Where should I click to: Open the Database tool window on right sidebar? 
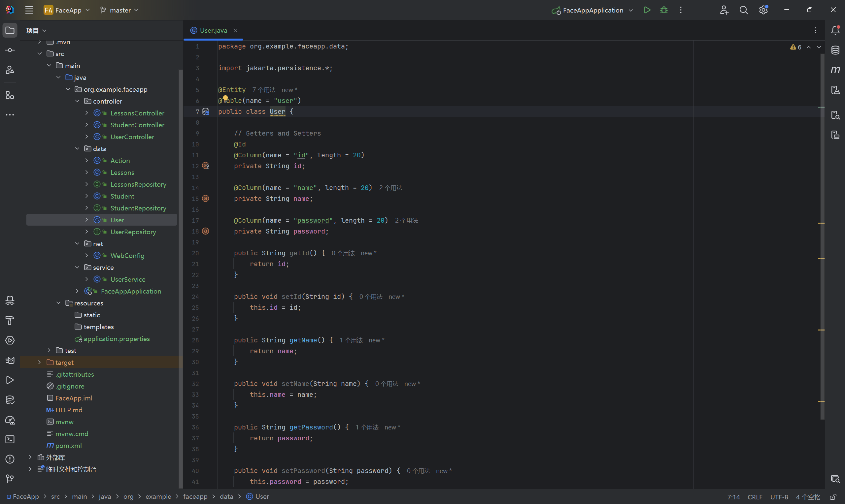click(835, 50)
